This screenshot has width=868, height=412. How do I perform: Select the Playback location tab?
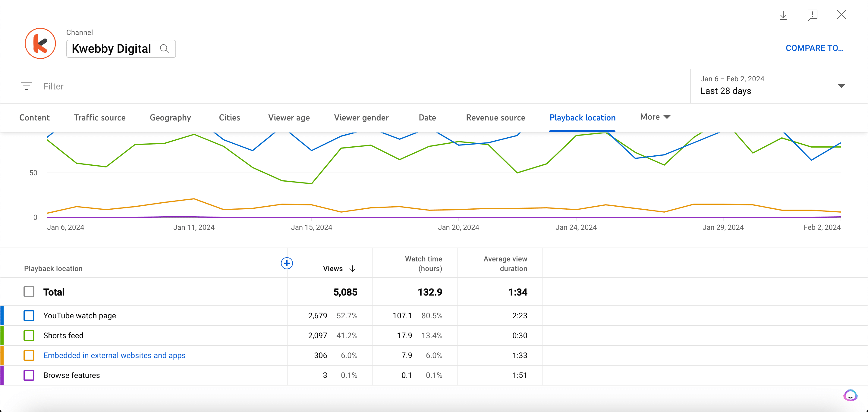coord(582,117)
